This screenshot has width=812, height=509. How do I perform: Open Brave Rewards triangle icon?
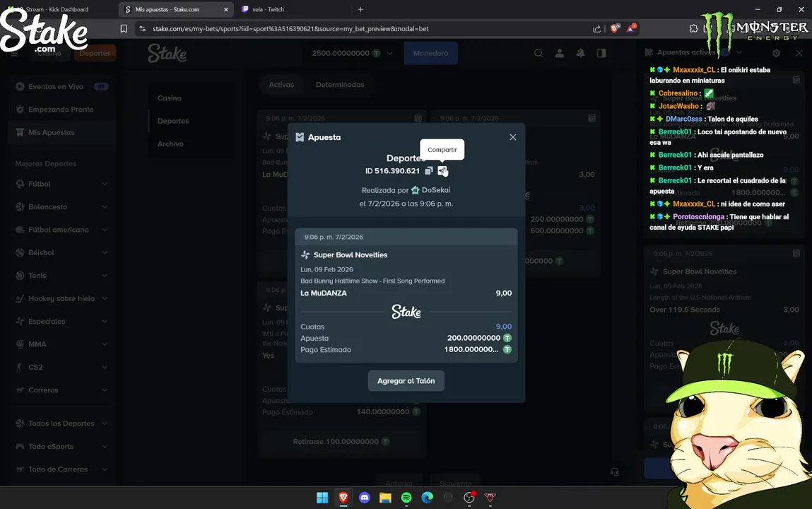coord(631,28)
